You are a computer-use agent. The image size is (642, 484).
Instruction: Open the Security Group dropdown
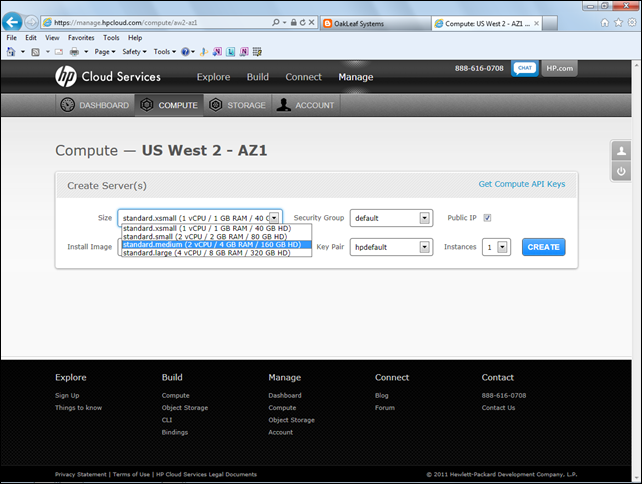pos(391,218)
